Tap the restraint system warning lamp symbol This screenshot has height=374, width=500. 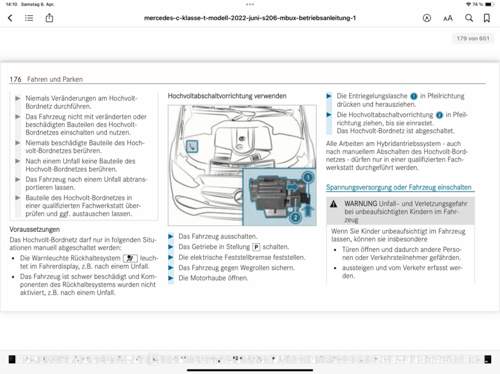coord(130,258)
